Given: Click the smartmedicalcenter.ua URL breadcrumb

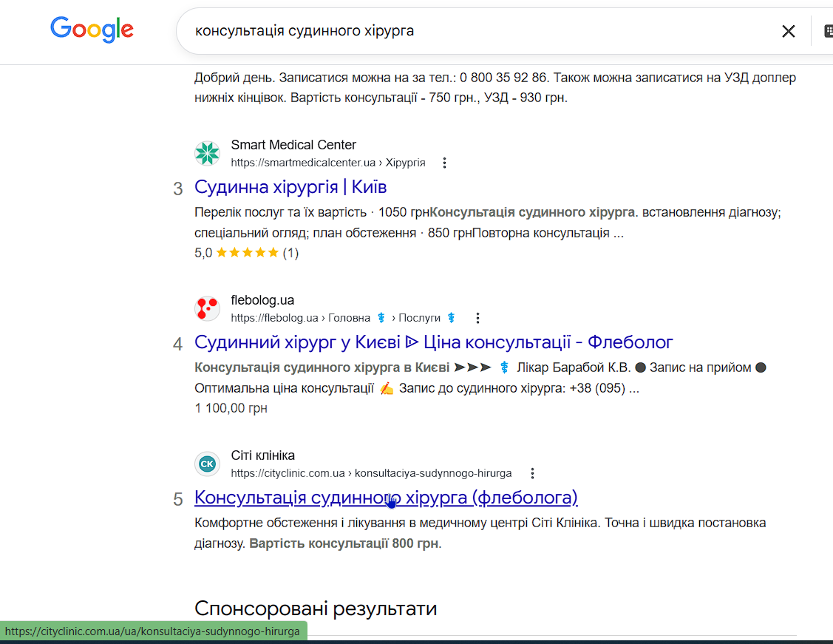Looking at the screenshot, I should click(x=327, y=163).
